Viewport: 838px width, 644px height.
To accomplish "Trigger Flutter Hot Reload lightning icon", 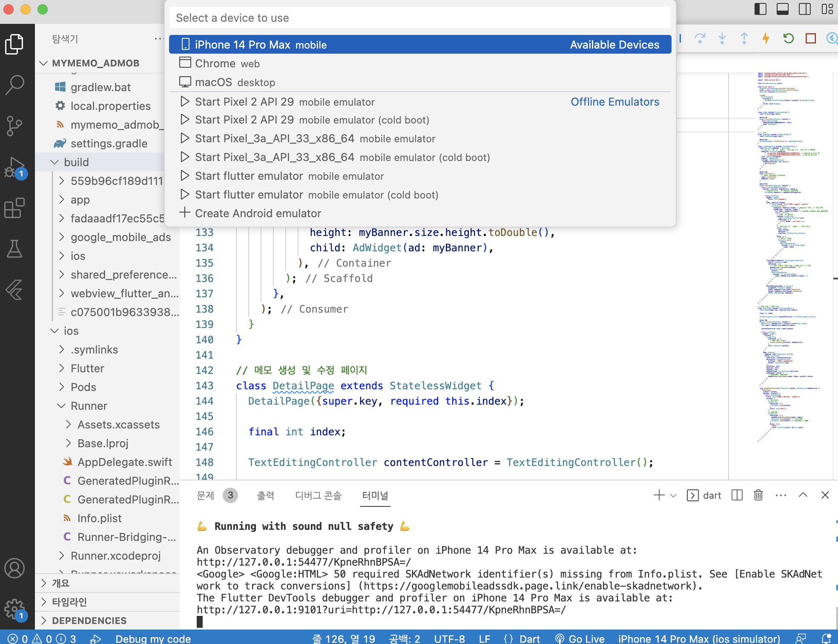I will [766, 38].
